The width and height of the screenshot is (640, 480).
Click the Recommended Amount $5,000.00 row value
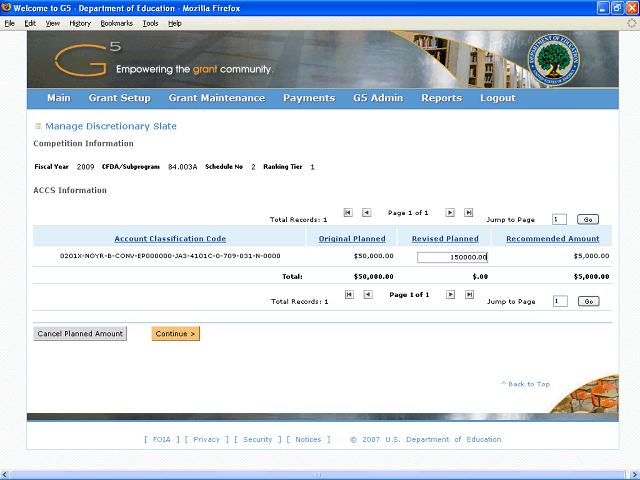pyautogui.click(x=591, y=256)
